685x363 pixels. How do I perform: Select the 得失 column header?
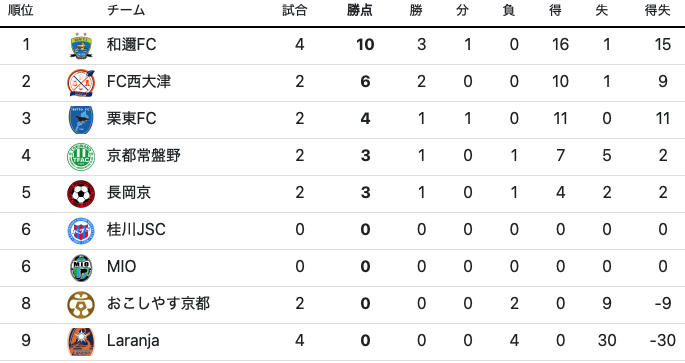pos(657,10)
